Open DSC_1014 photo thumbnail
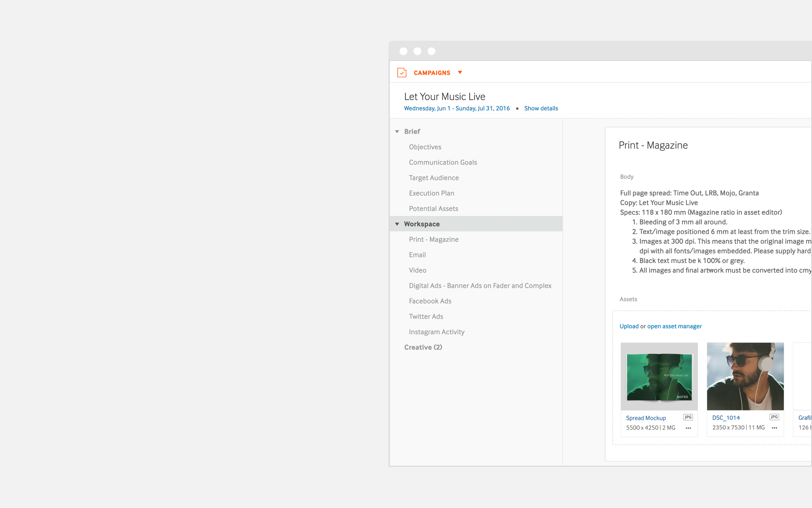 (745, 376)
